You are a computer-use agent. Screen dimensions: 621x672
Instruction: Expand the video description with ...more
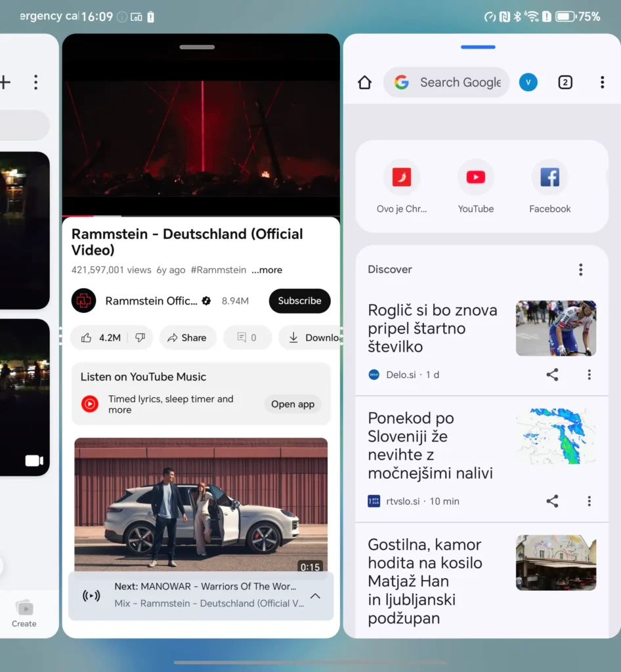[267, 270]
